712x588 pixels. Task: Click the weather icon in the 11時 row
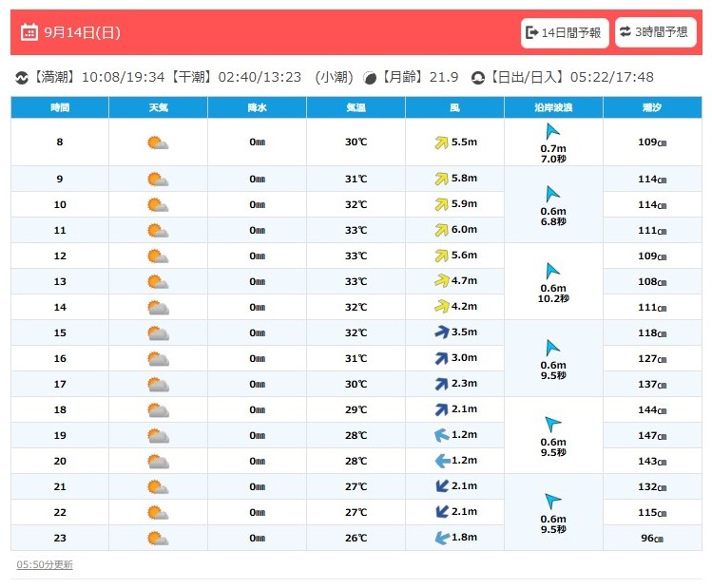[158, 231]
